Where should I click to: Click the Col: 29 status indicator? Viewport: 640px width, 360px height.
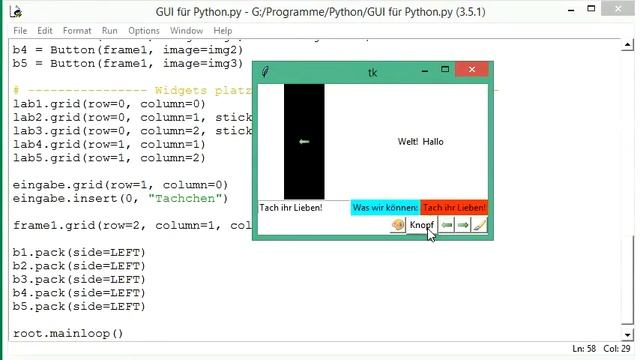[617, 349]
